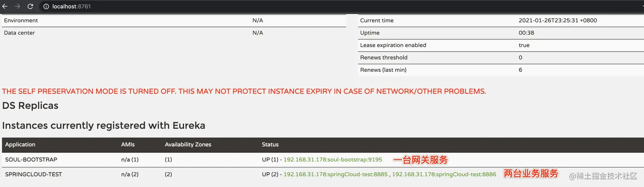
Task: Click the Availability Zones column header
Action: pos(188,145)
